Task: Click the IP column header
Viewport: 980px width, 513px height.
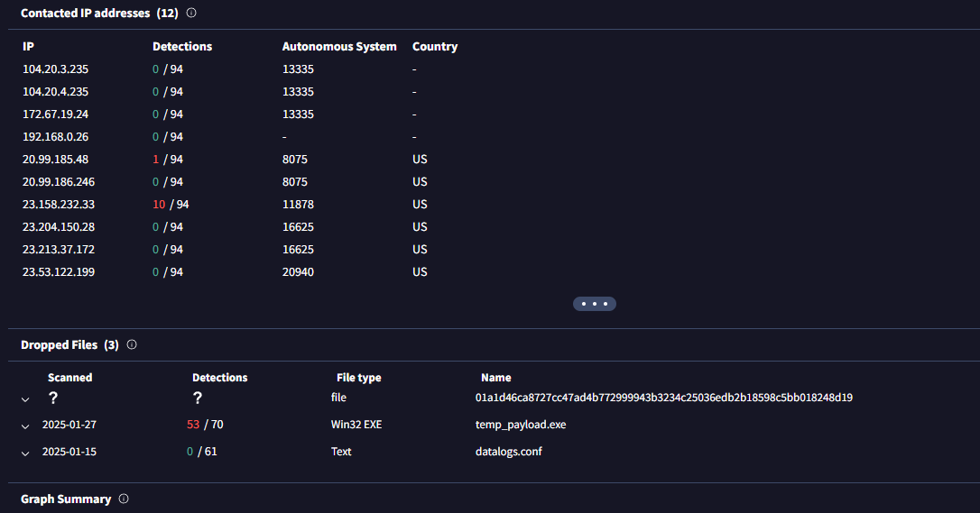Action: (x=28, y=46)
